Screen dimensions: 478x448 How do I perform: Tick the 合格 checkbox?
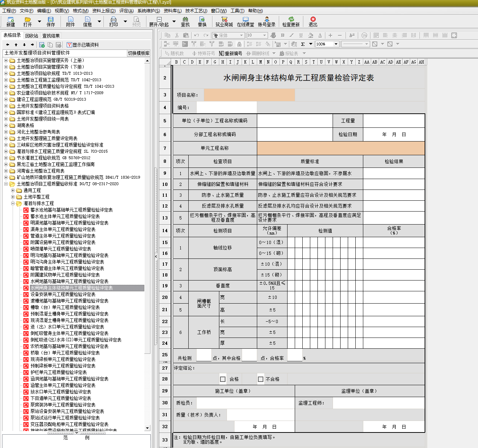point(223,379)
